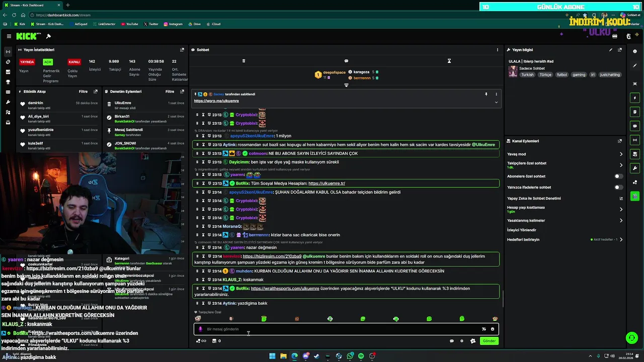
Task: Open the download tray icon in left sidebar
Action: click(x=8, y=122)
